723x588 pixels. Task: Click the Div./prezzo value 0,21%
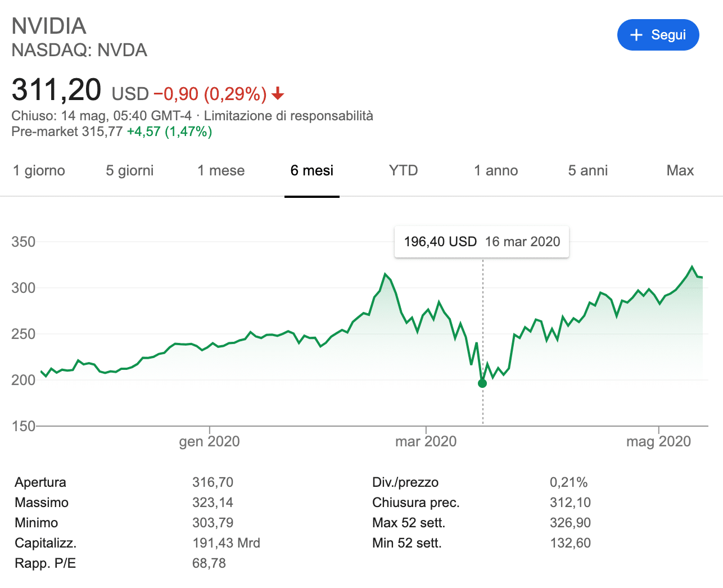pos(568,482)
